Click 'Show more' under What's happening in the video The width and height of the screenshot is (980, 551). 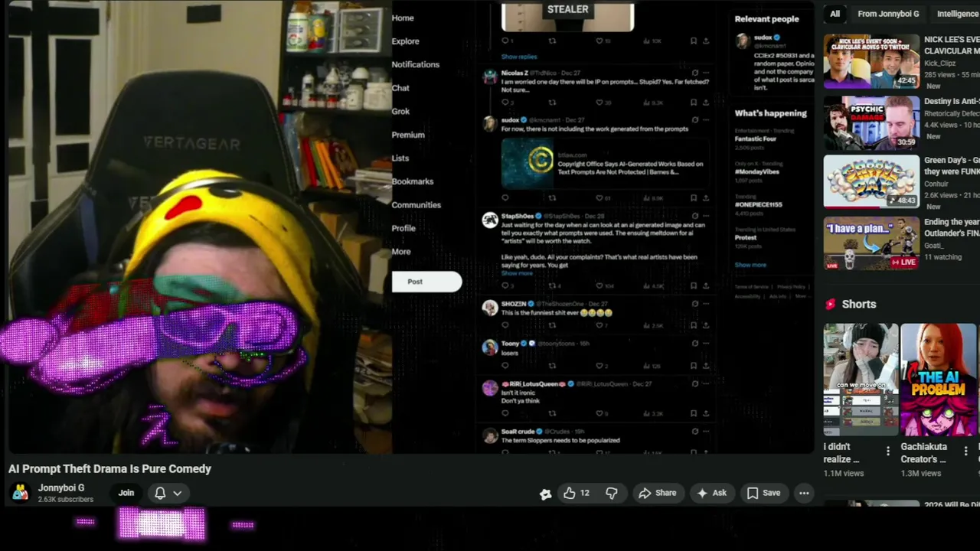750,265
